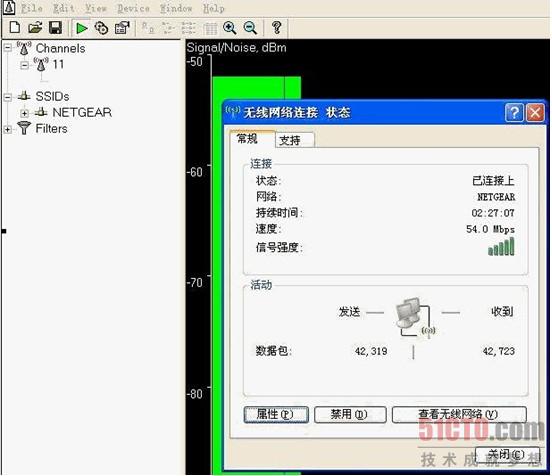Click the 查看无线网络(V) button

tap(459, 415)
